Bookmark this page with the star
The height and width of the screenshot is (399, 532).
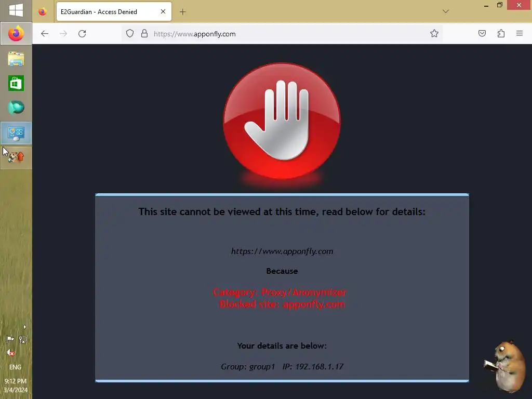[x=434, y=34]
